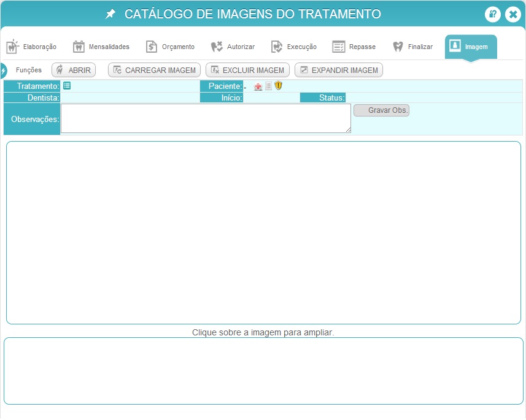Open the Tratamento list icon

pyautogui.click(x=67, y=86)
